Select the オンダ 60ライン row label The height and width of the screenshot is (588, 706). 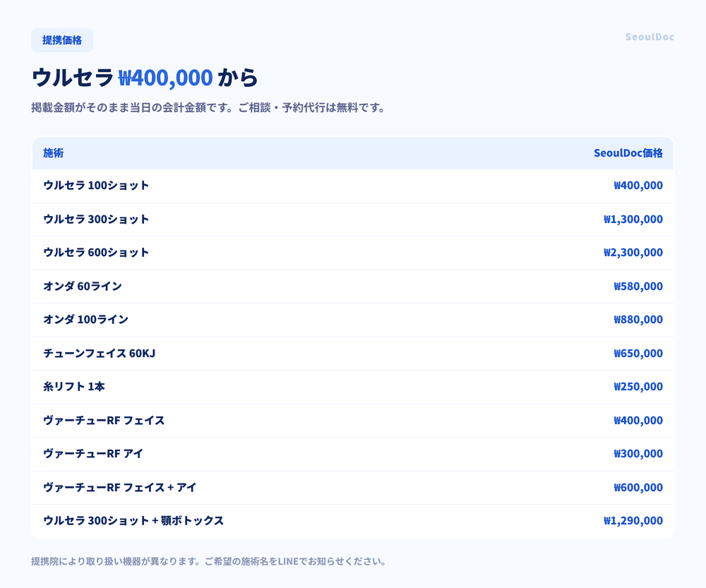[83, 287]
